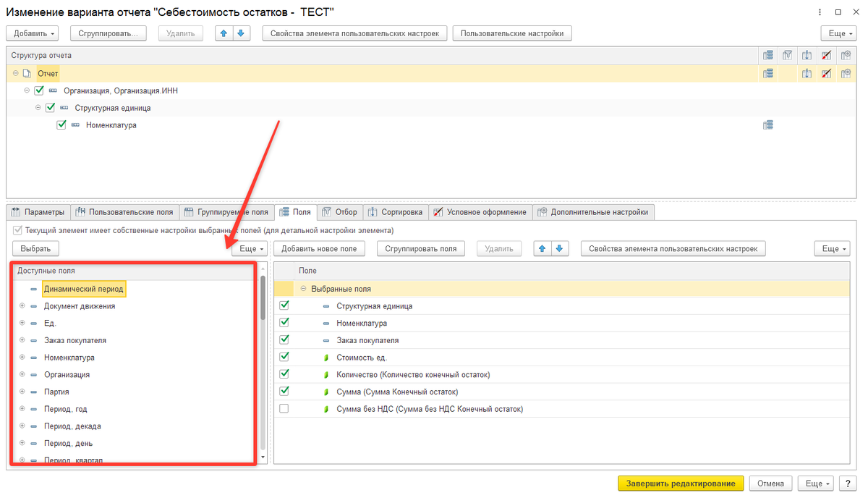
Task: Move selected field up with the Поля panel arrow
Action: 542,248
